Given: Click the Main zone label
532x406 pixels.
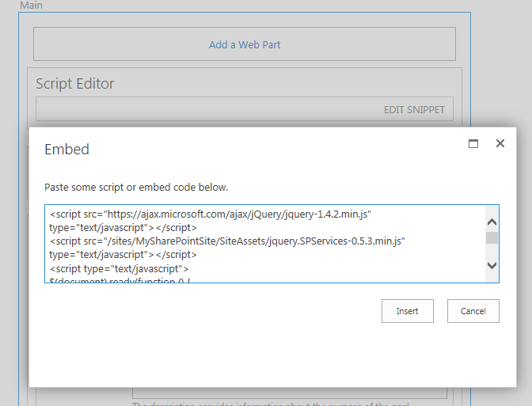Looking at the screenshot, I should [x=31, y=5].
